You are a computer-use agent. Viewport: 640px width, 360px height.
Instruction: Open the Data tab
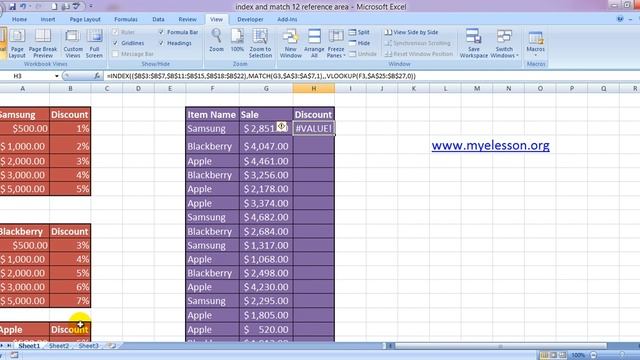click(x=158, y=19)
